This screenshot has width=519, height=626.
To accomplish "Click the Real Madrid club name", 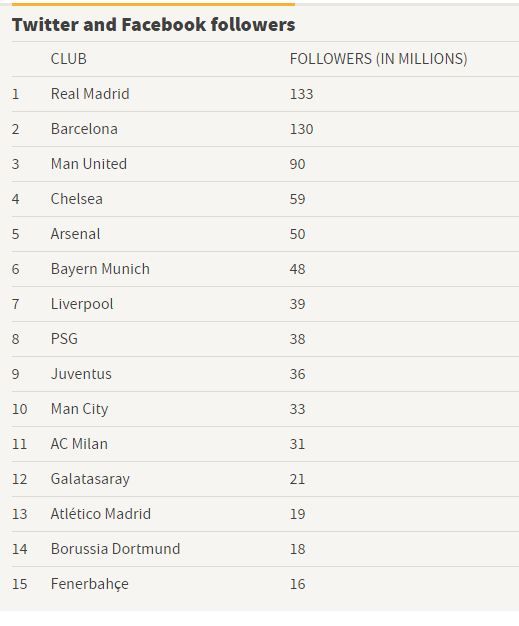I will tap(90, 94).
